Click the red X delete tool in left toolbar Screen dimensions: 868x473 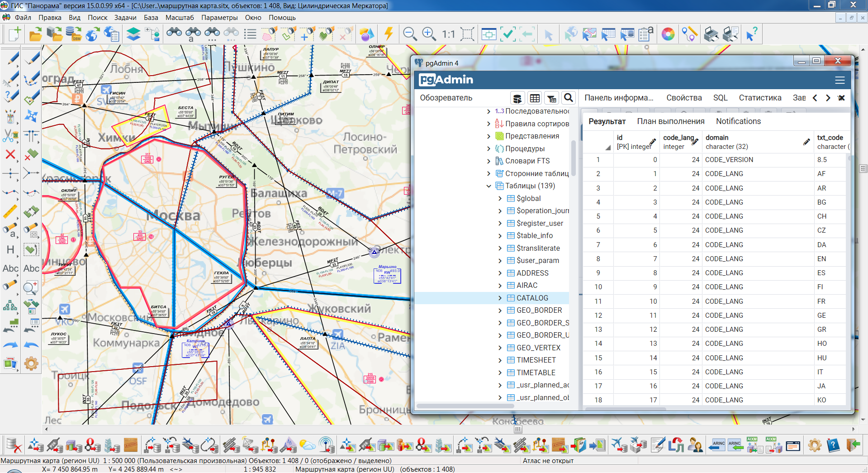pos(10,155)
